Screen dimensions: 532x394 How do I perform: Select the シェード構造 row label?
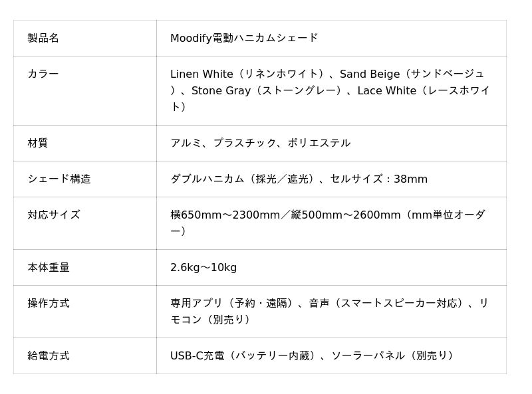[59, 179]
